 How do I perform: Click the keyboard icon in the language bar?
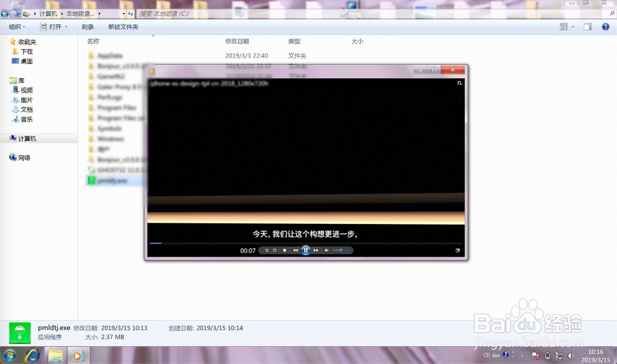pyautogui.click(x=496, y=355)
